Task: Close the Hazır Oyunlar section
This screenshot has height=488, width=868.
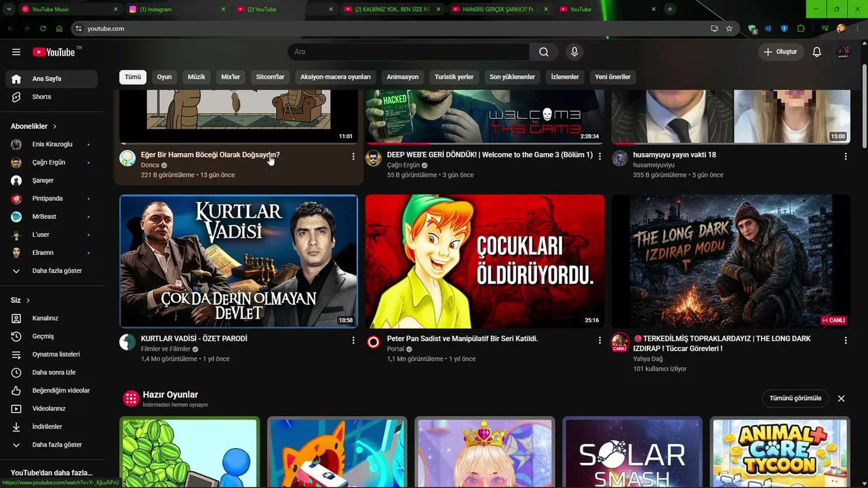Action: click(842, 399)
